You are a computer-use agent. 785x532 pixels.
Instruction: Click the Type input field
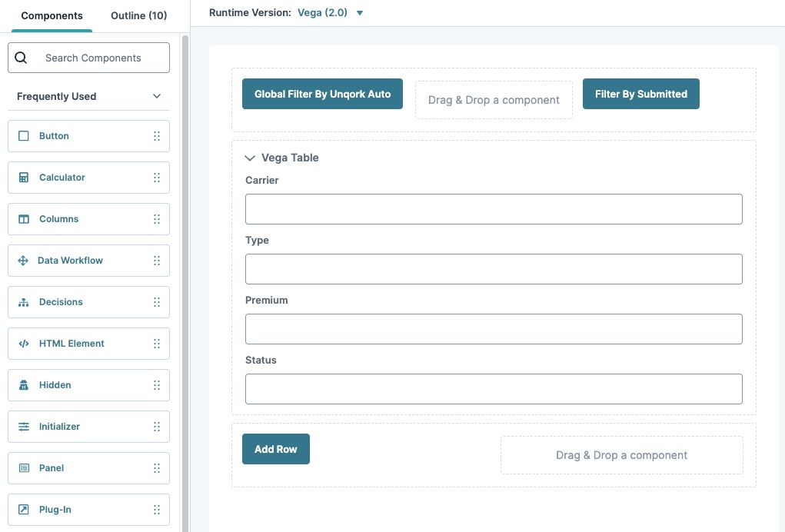pyautogui.click(x=494, y=269)
